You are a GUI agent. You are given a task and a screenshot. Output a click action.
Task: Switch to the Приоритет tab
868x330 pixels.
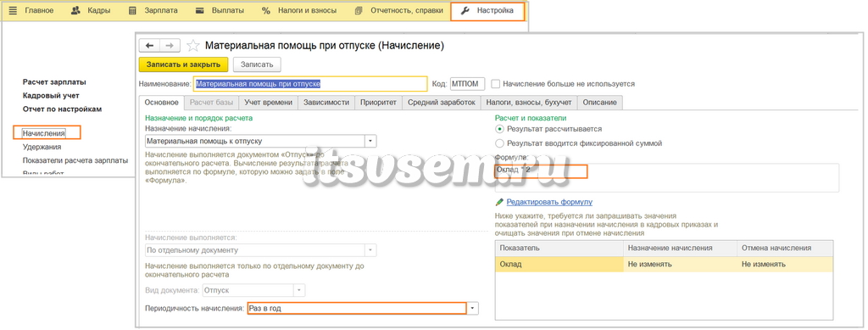point(379,103)
